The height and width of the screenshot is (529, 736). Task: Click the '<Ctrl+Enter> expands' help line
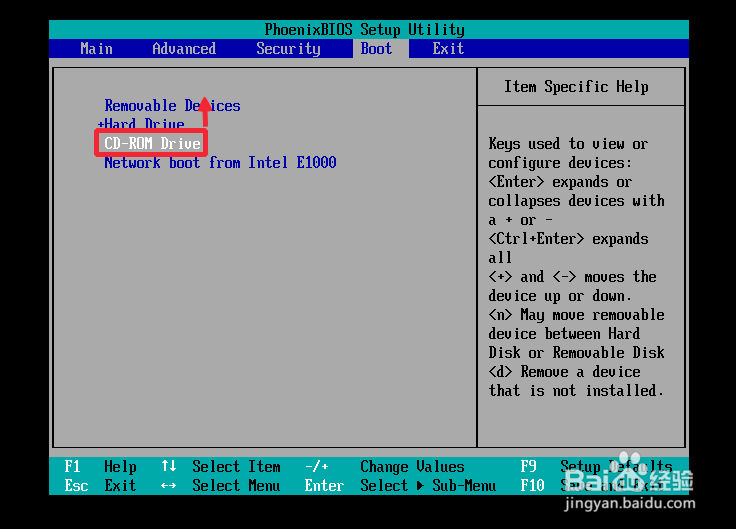point(568,239)
